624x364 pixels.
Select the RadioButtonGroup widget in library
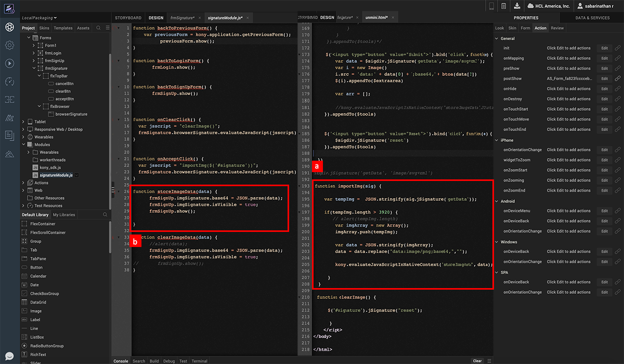tap(47, 346)
